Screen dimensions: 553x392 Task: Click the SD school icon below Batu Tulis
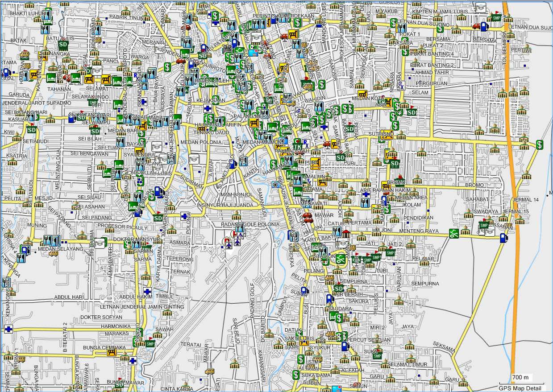tap(63, 45)
